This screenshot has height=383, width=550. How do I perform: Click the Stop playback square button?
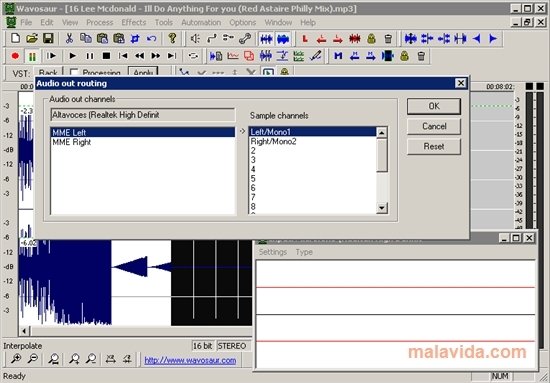point(106,56)
